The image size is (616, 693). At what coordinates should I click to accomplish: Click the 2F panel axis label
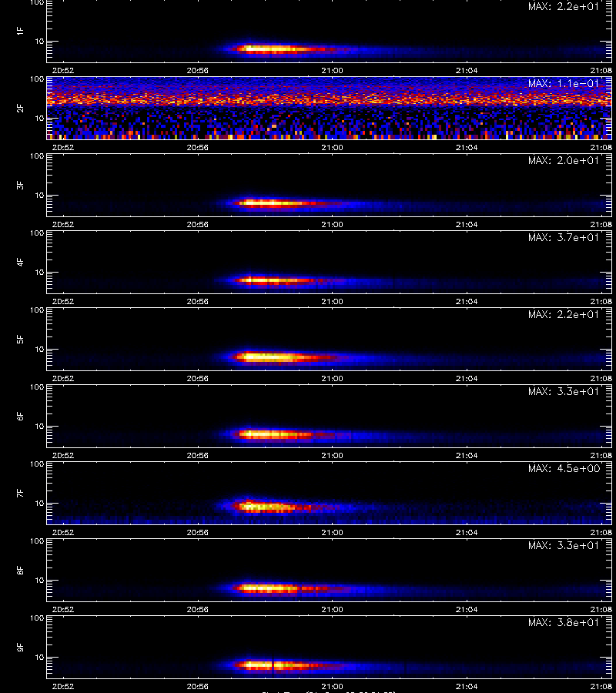pyautogui.click(x=20, y=108)
